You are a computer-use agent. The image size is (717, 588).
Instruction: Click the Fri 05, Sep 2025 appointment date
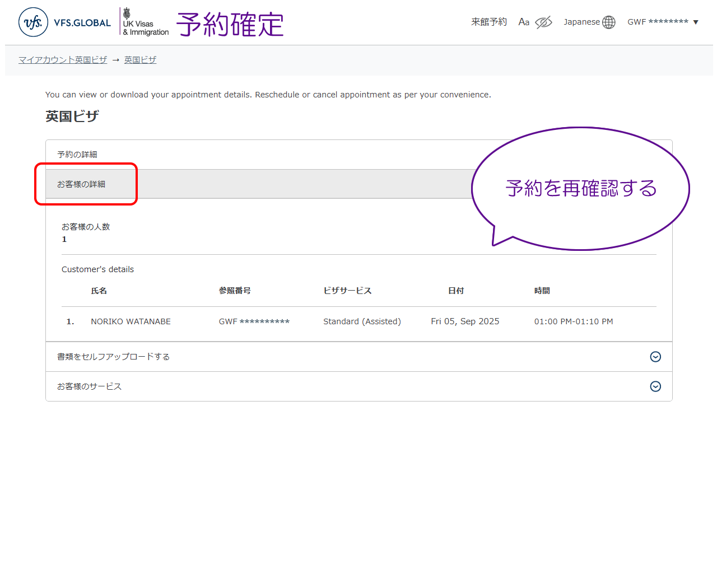(465, 321)
